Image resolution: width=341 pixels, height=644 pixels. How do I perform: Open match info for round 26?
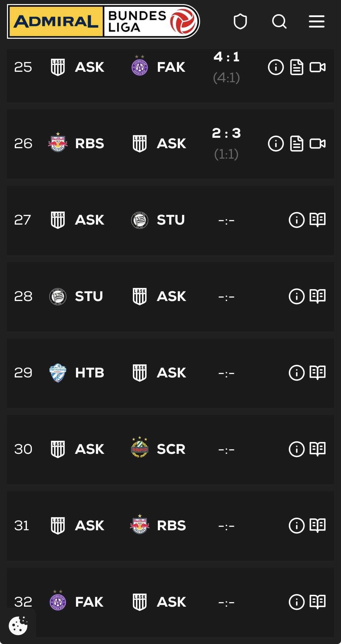(276, 144)
